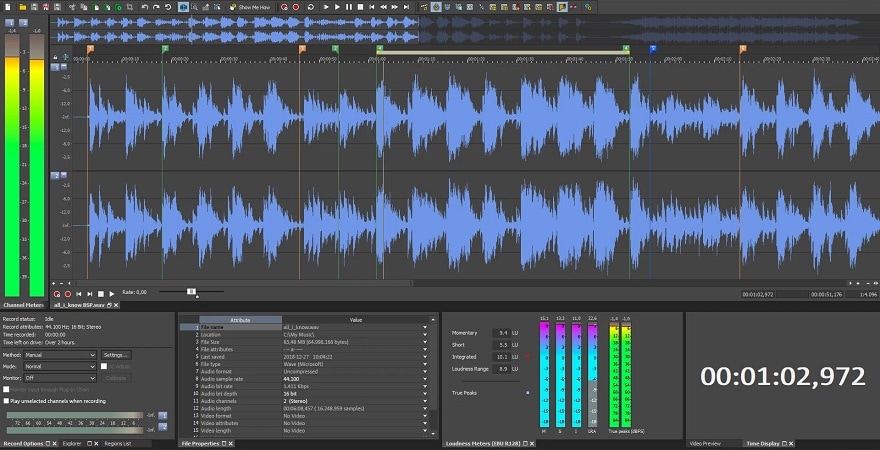Click the Settings... button

click(x=116, y=355)
